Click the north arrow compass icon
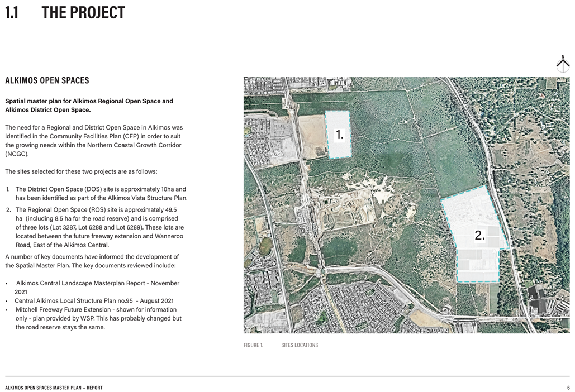Image resolution: width=575 pixels, height=392 pixels. [x=563, y=64]
